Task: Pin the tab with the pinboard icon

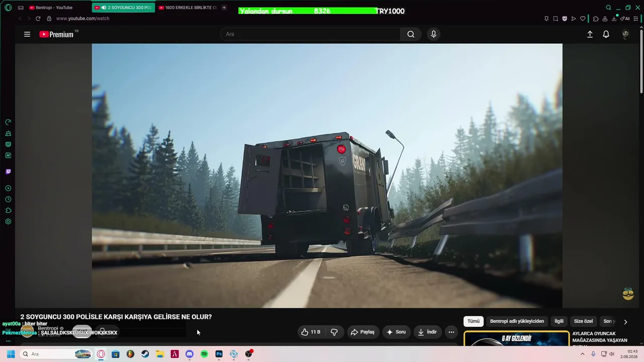Action: coord(546,19)
